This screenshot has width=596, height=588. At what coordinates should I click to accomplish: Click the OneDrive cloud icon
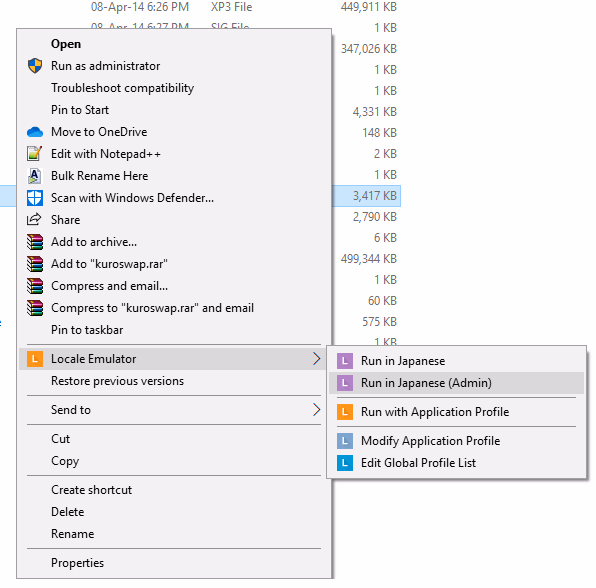pyautogui.click(x=35, y=132)
